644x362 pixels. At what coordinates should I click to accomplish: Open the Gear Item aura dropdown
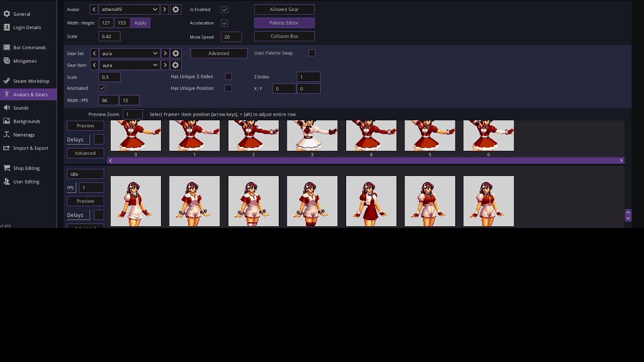pyautogui.click(x=129, y=65)
